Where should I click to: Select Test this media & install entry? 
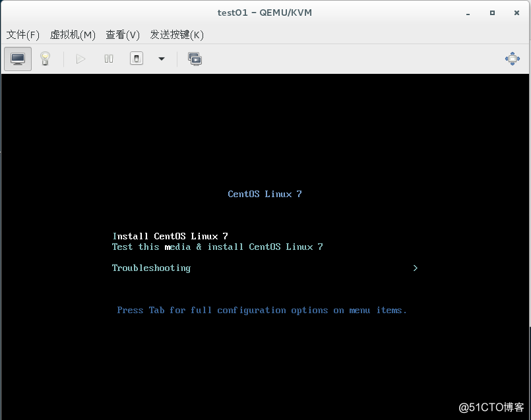pos(218,247)
